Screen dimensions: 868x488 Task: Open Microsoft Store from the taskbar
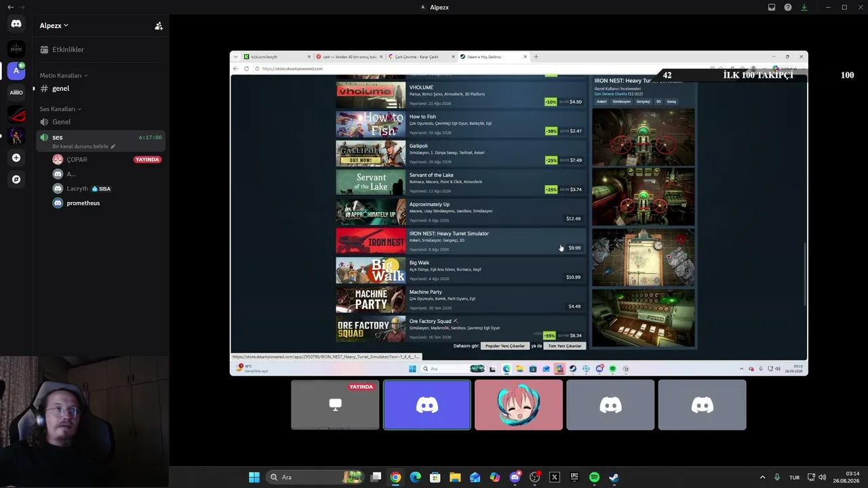(435, 477)
